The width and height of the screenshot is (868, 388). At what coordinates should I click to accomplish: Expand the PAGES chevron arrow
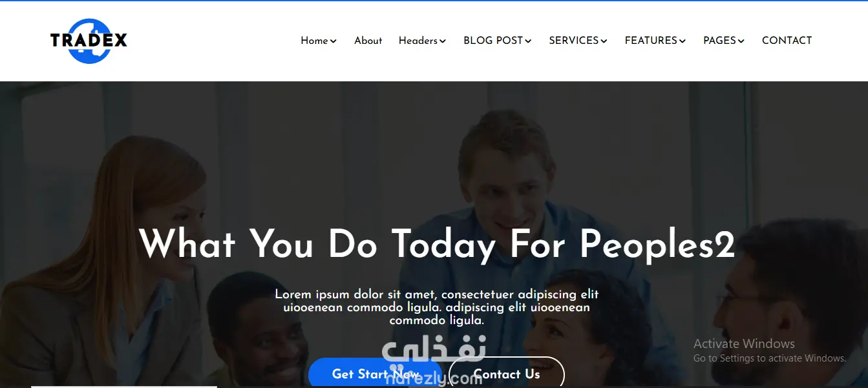pyautogui.click(x=741, y=41)
